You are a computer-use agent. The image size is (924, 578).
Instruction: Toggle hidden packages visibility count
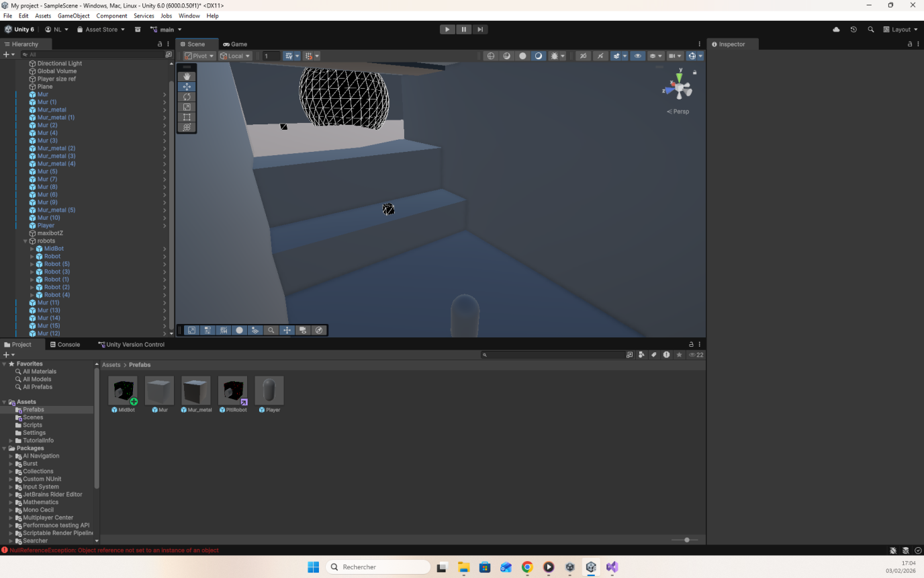point(696,355)
